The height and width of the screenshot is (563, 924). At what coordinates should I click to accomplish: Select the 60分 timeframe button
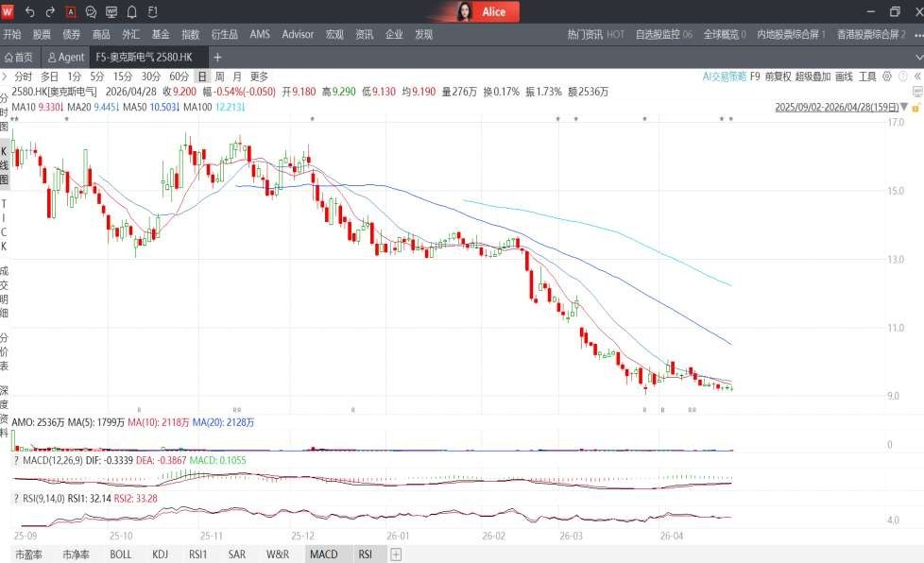tap(179, 77)
